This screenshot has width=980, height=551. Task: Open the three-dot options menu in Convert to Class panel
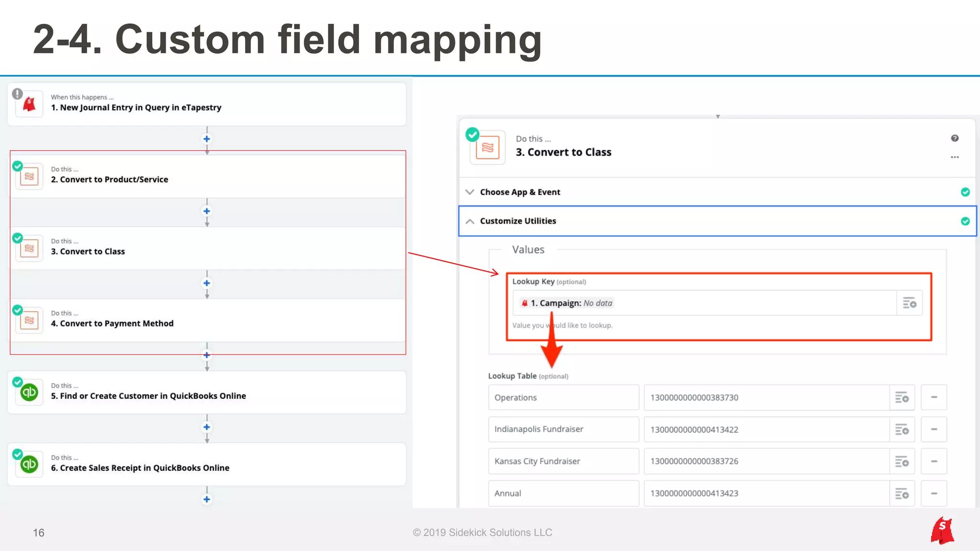(955, 157)
